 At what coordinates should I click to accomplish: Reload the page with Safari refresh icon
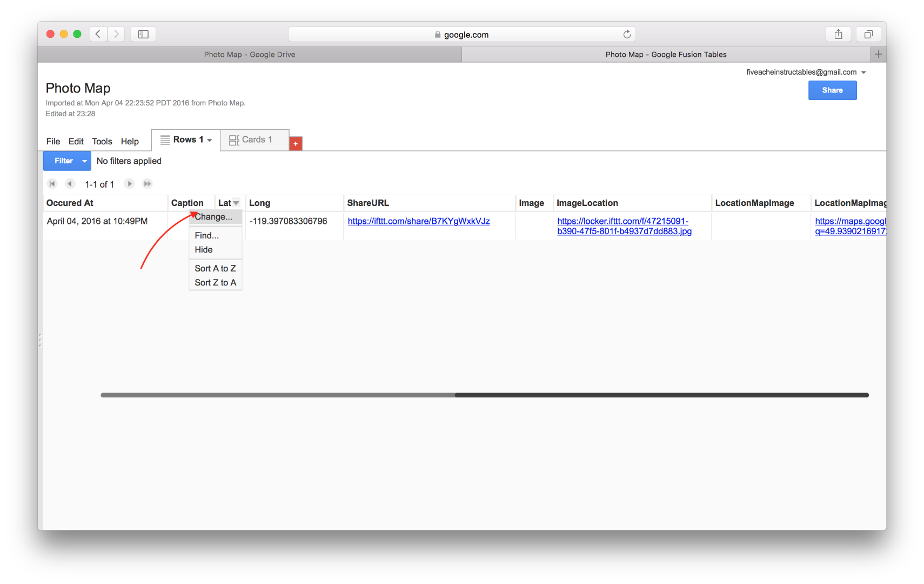(627, 34)
